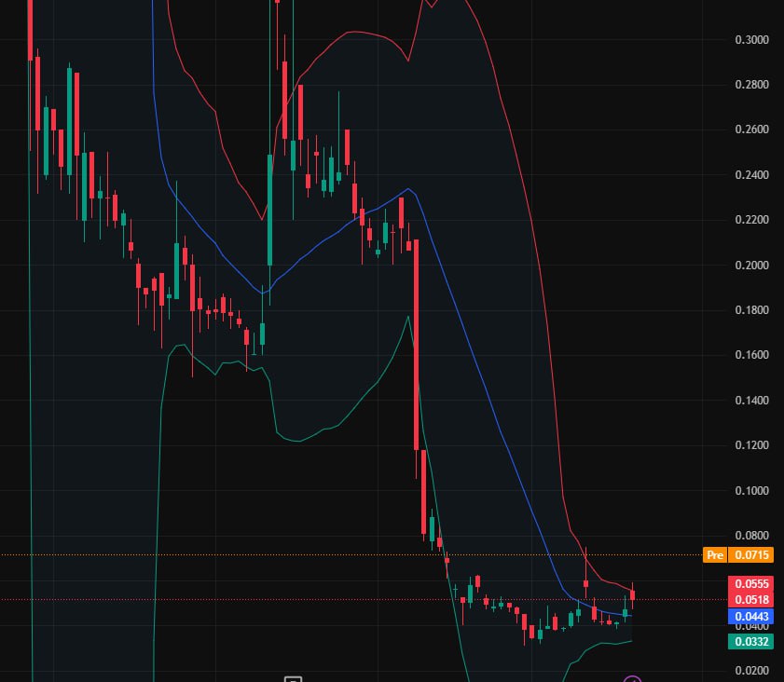Click the 0.3000 price axis label

click(x=751, y=40)
